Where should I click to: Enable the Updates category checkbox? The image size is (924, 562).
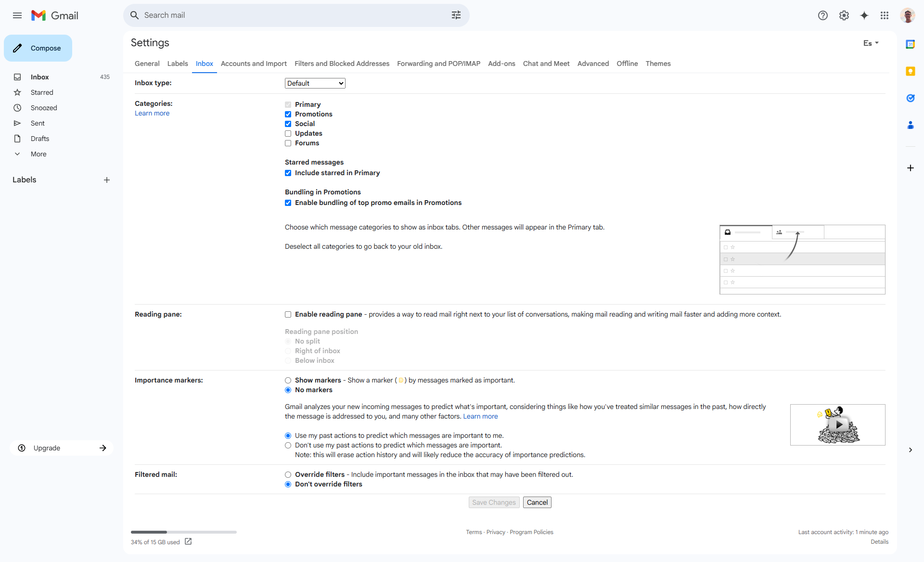[288, 133]
